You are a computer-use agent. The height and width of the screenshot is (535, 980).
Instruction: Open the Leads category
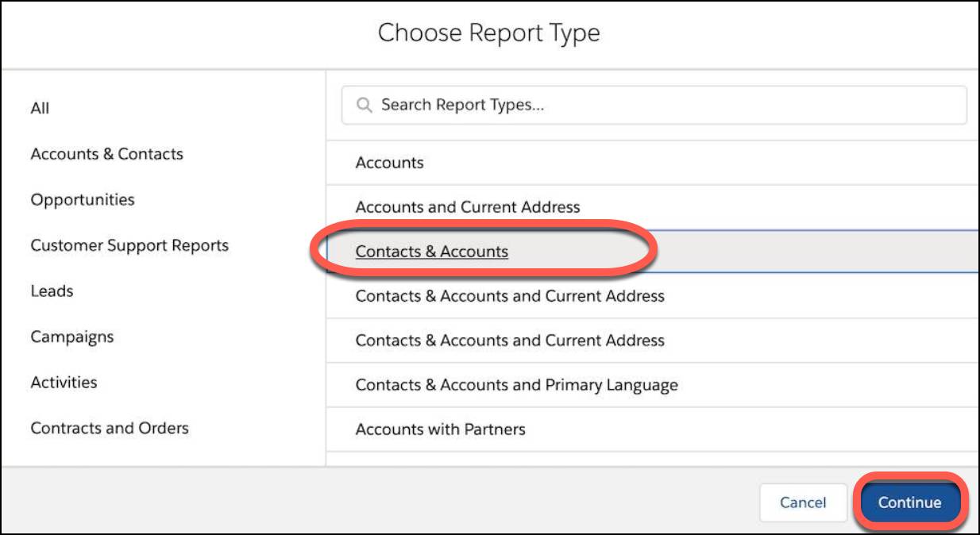click(52, 291)
